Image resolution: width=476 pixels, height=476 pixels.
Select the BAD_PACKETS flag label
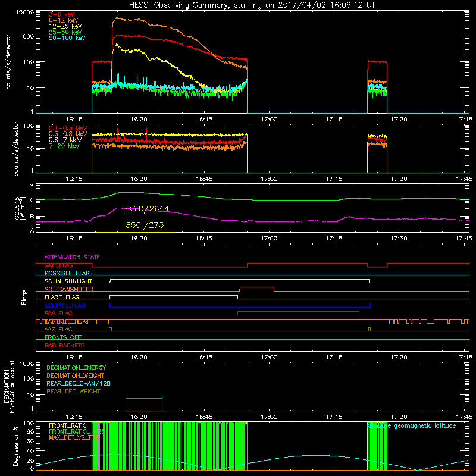(x=65, y=345)
